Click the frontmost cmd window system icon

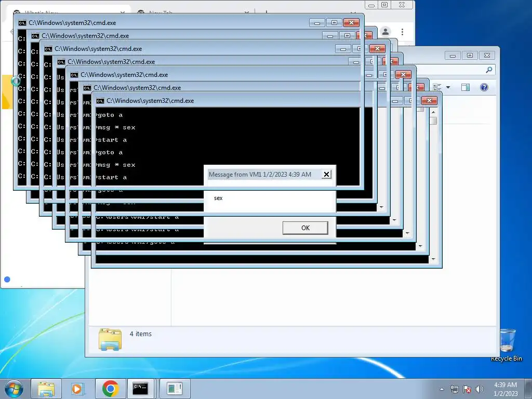100,101
